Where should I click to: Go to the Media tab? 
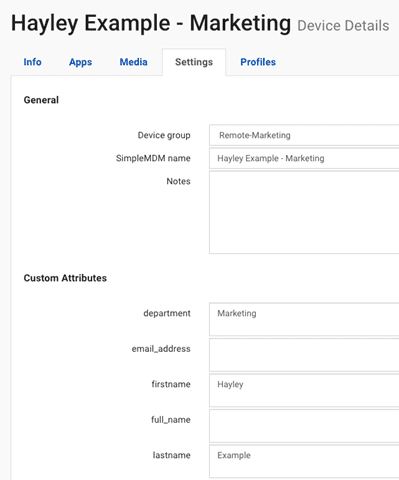(133, 62)
